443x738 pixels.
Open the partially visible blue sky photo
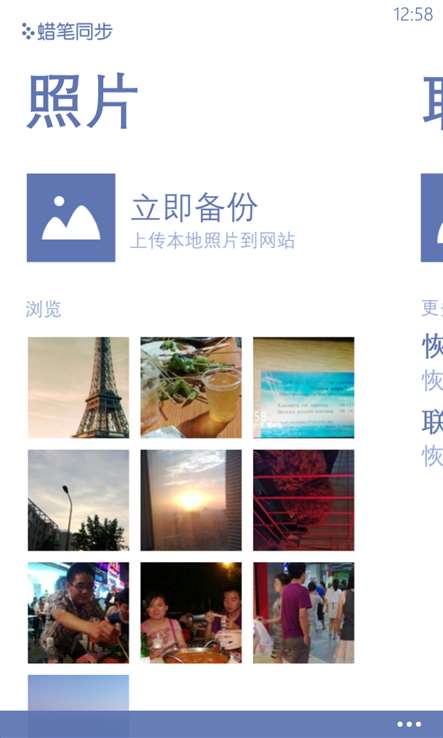point(78,693)
